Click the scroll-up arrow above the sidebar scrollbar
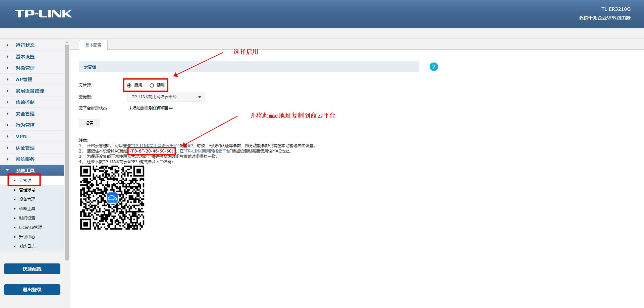Viewport: 644px width, 308px height. point(67,42)
